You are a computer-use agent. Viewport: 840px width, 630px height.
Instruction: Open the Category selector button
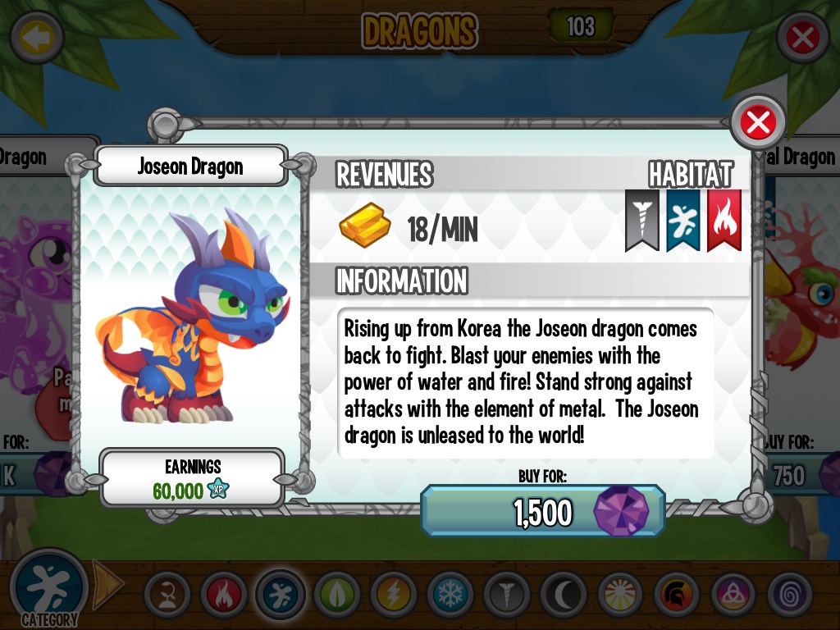coord(48,588)
